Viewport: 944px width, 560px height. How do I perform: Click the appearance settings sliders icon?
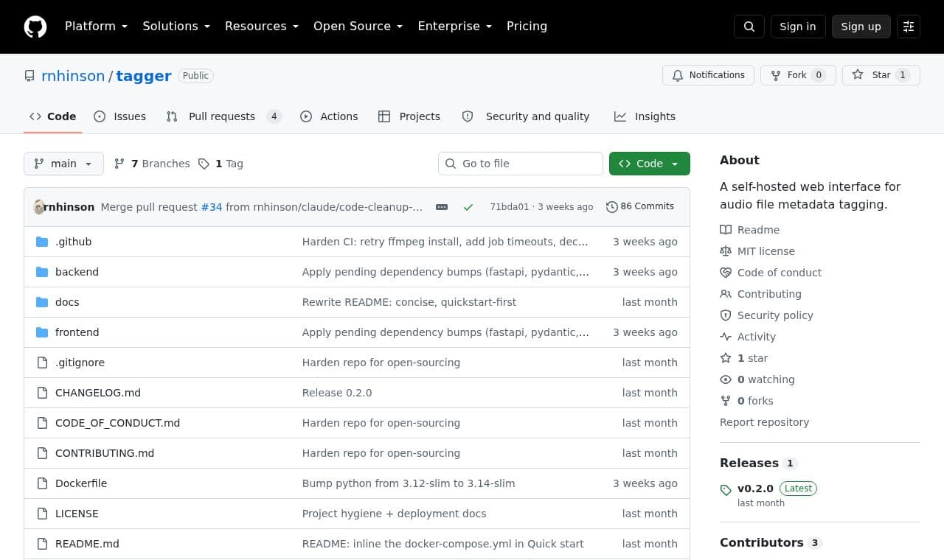coord(909,27)
